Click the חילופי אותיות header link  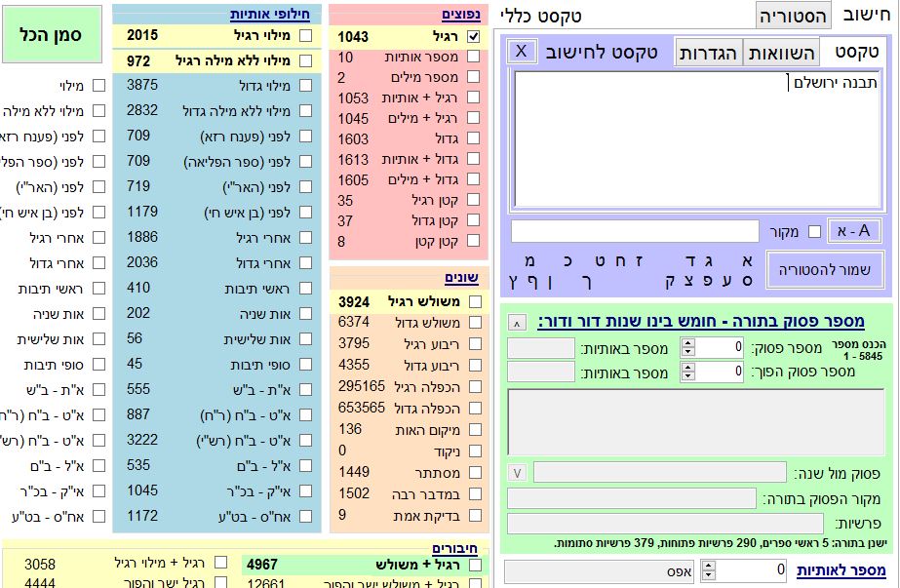[270, 14]
